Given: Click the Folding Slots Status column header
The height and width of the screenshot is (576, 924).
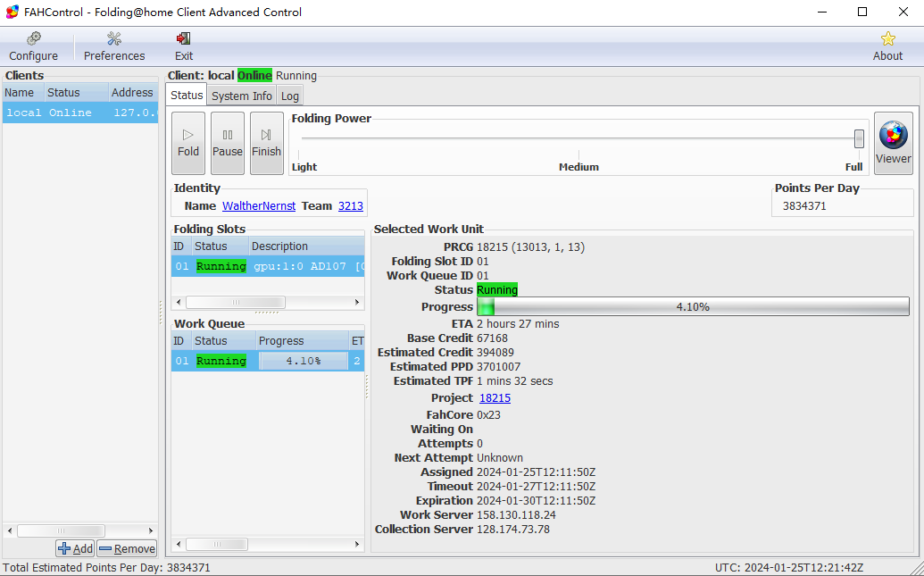Looking at the screenshot, I should point(220,246).
